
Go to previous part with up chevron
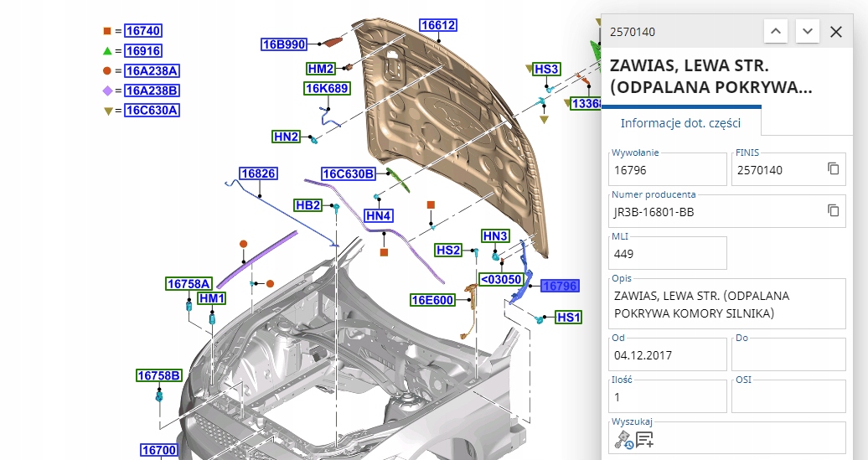point(776,32)
